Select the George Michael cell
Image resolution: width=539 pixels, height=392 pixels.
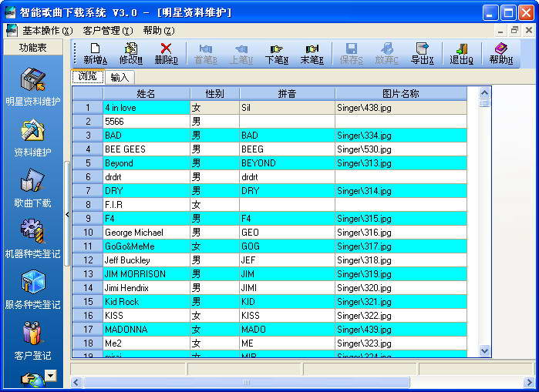click(x=147, y=233)
